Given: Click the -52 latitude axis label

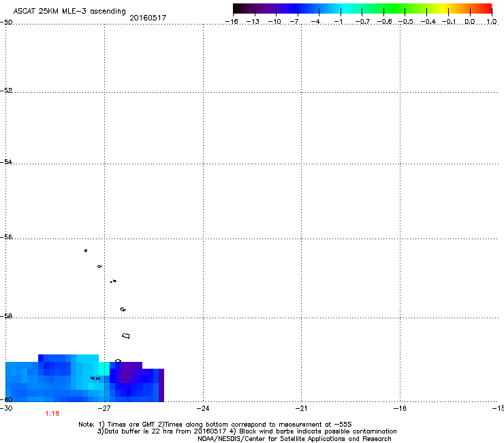Looking at the screenshot, I should 6,91.
